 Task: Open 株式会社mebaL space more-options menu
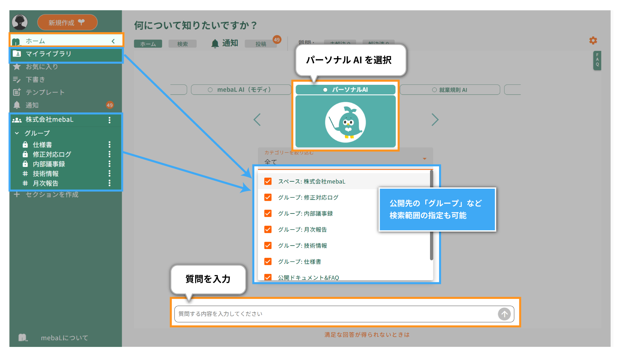(x=109, y=120)
